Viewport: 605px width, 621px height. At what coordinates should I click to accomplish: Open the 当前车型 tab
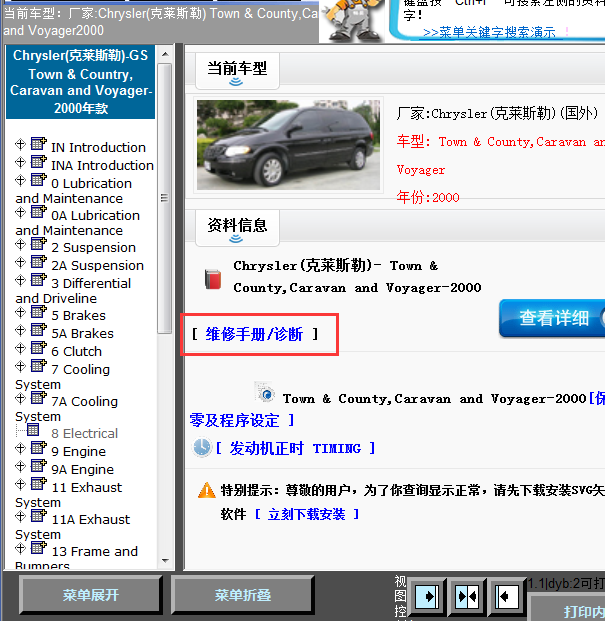[237, 71]
